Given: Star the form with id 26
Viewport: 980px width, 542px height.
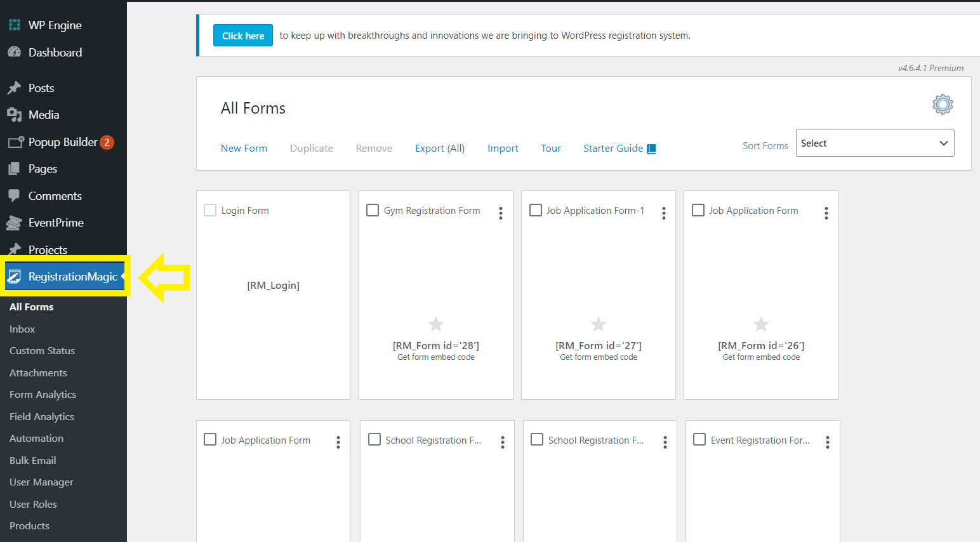Looking at the screenshot, I should pos(761,324).
